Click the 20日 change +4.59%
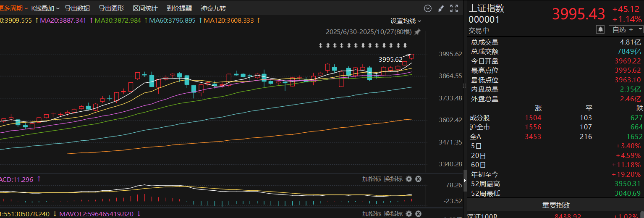The image size is (644, 218). [x=629, y=155]
